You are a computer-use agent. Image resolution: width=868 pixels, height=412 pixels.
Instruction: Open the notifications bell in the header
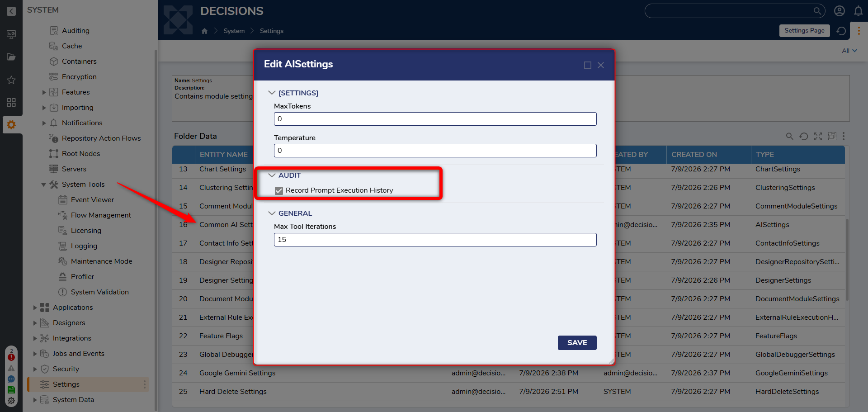click(x=859, y=11)
